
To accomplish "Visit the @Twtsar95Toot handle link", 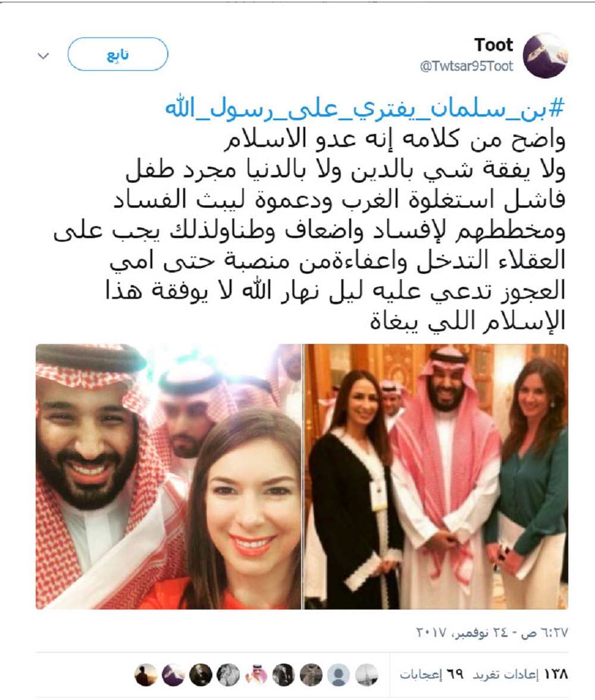I will [x=466, y=67].
